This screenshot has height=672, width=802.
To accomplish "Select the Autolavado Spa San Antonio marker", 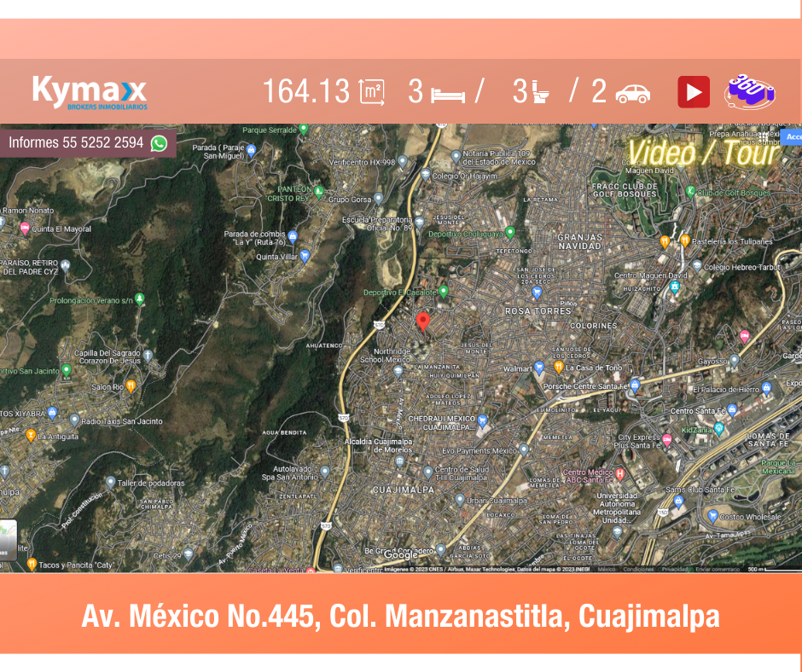I will click(325, 471).
